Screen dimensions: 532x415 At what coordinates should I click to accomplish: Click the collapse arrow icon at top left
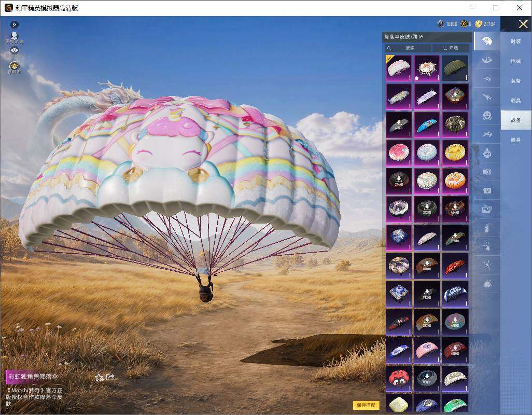[x=14, y=24]
